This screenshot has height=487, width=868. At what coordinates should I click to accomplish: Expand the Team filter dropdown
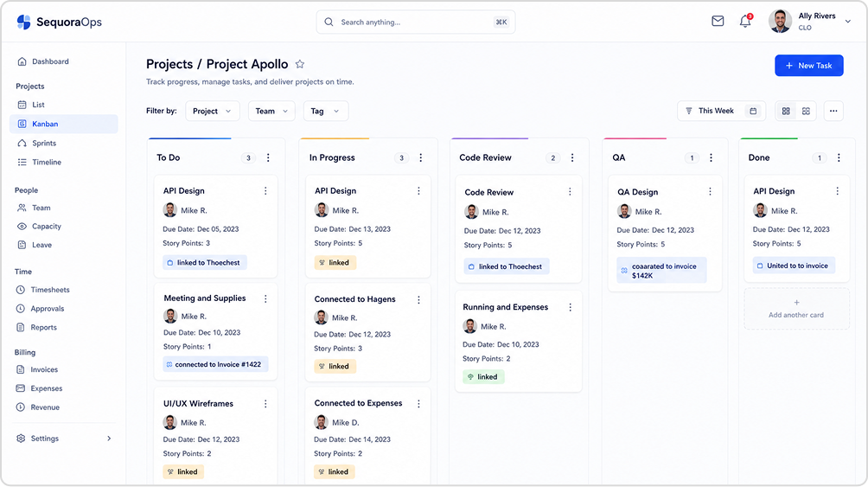click(x=271, y=111)
